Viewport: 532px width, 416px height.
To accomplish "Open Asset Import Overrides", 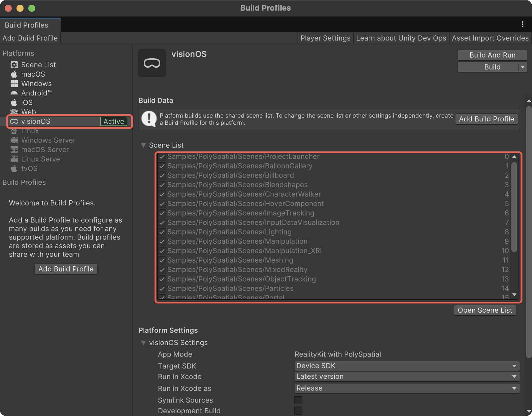I will coord(490,38).
